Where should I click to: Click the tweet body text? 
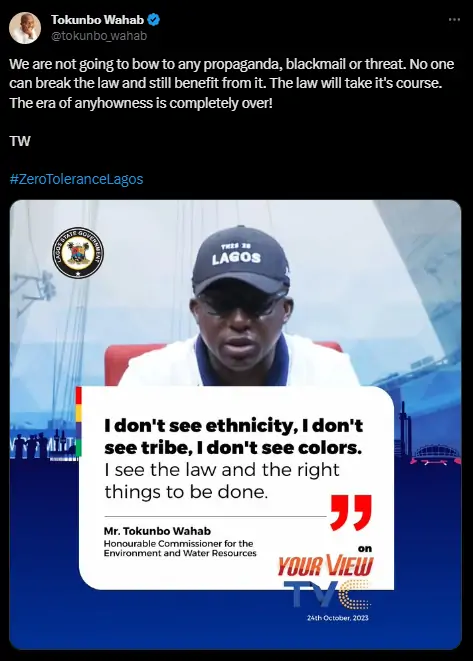231,83
